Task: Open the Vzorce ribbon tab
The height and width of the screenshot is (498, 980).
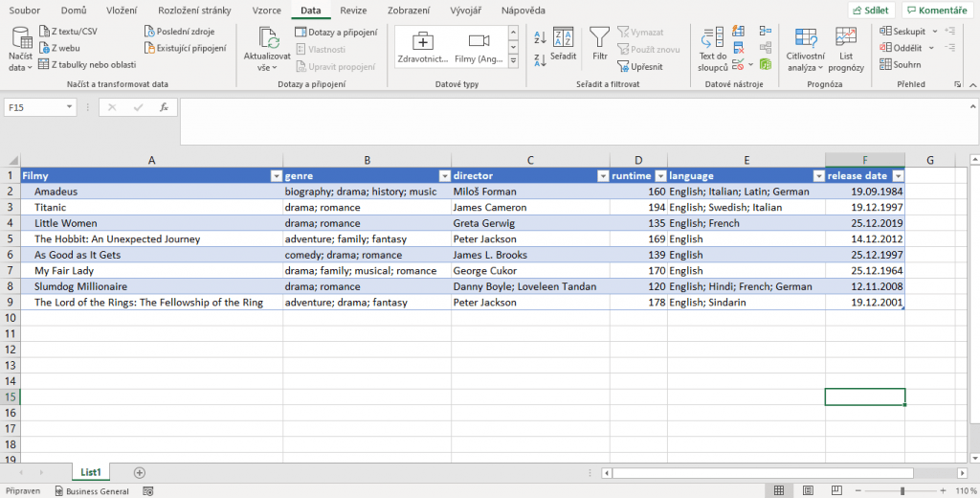Action: [x=266, y=10]
